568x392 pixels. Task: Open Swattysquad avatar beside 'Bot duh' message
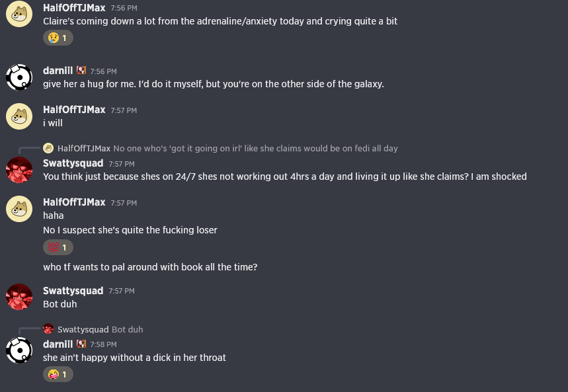pos(19,297)
